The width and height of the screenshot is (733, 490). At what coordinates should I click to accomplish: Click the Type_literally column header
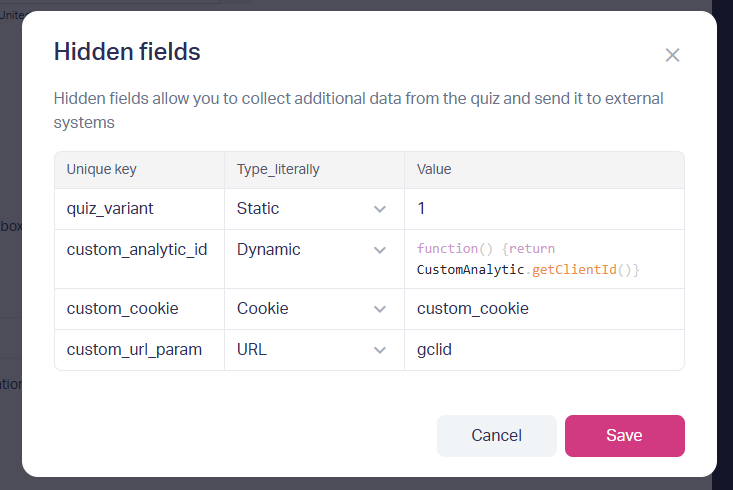coord(278,170)
